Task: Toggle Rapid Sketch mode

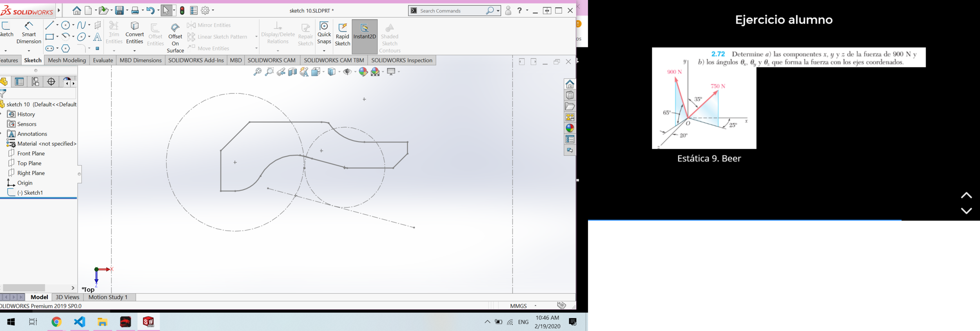Action: 342,35
